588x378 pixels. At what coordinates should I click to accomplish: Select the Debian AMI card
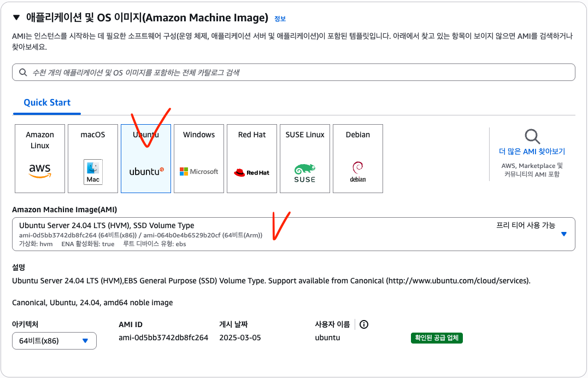pos(358,159)
